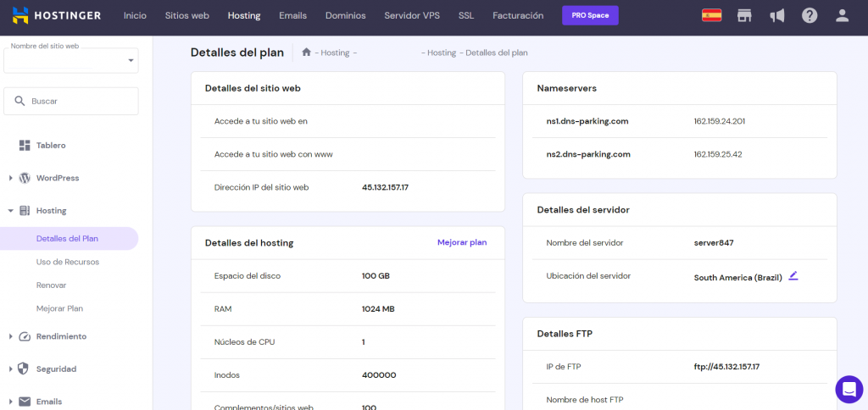This screenshot has height=410, width=868.
Task: Open the Dominios menu
Action: point(345,15)
